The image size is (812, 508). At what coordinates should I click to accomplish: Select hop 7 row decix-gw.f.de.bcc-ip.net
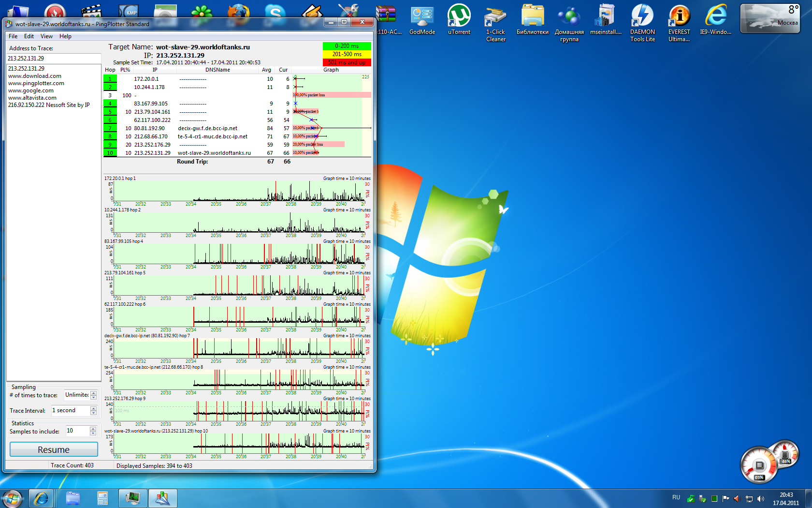237,128
